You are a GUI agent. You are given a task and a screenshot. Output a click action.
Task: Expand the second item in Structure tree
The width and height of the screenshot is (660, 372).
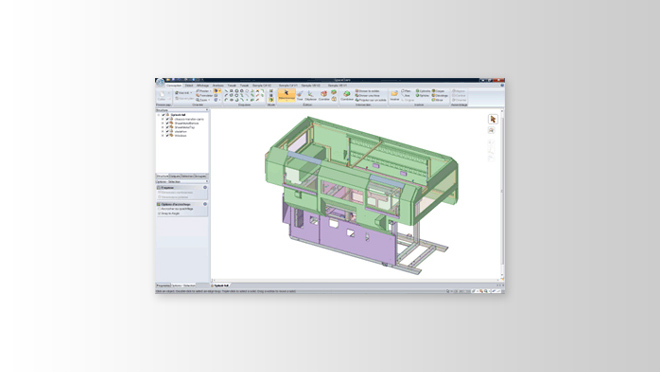point(162,123)
